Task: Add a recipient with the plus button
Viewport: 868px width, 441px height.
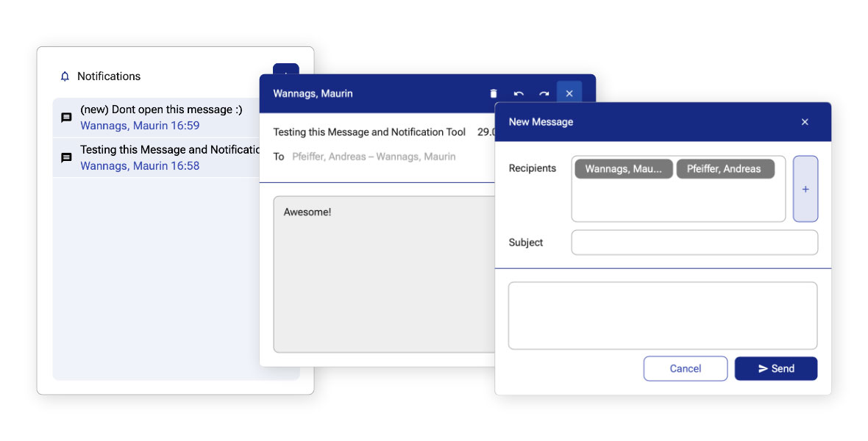Action: (805, 189)
